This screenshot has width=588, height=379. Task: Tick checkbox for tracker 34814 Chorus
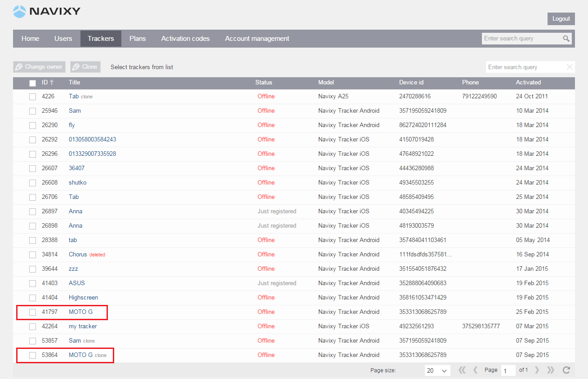point(32,255)
